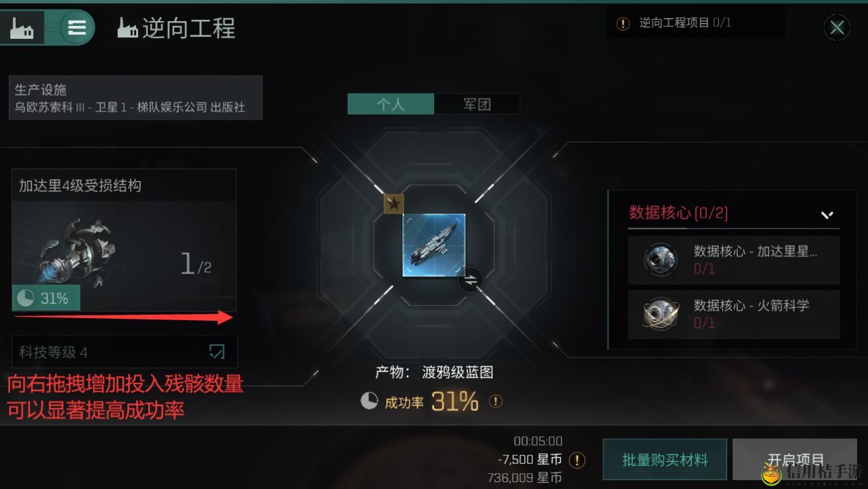868x489 pixels.
Task: Click the 31% pie-chart badge on debris card
Action: pyautogui.click(x=46, y=298)
